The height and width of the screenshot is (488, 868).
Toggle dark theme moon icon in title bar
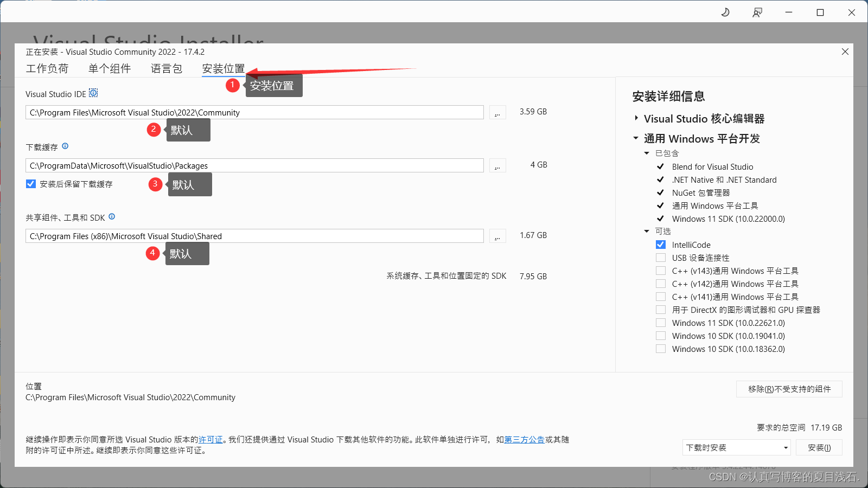point(725,12)
